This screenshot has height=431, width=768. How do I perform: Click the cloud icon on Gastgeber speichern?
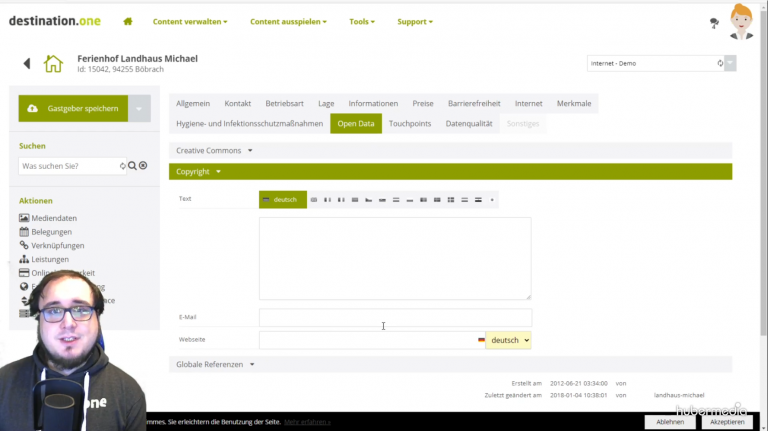coord(32,108)
